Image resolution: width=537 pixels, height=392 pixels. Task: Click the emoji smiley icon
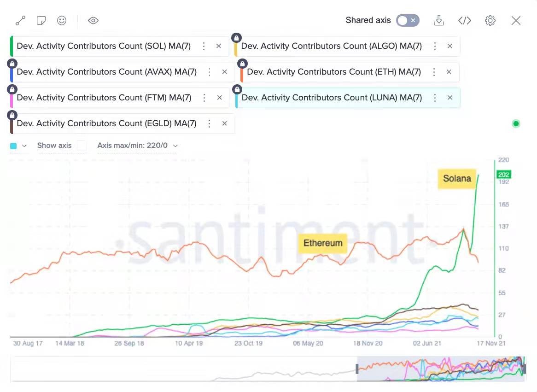[x=62, y=21]
